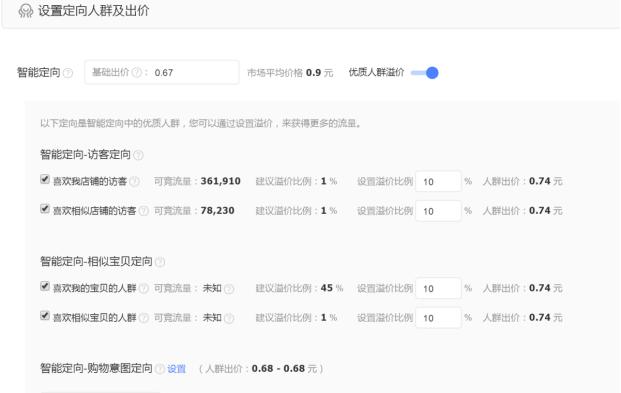Click the help icon after 智能定向-访客定向

point(138,155)
